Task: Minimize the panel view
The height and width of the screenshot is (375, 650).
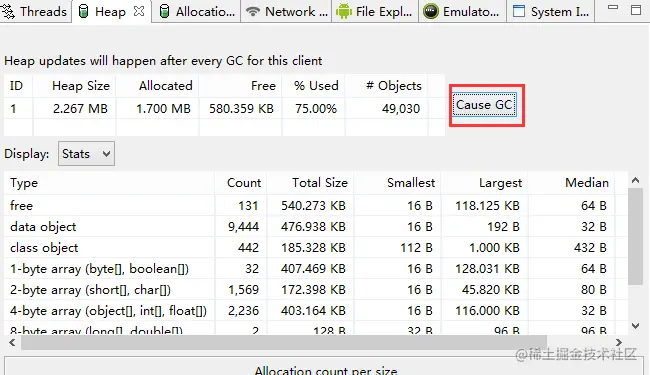Action: tap(613, 8)
